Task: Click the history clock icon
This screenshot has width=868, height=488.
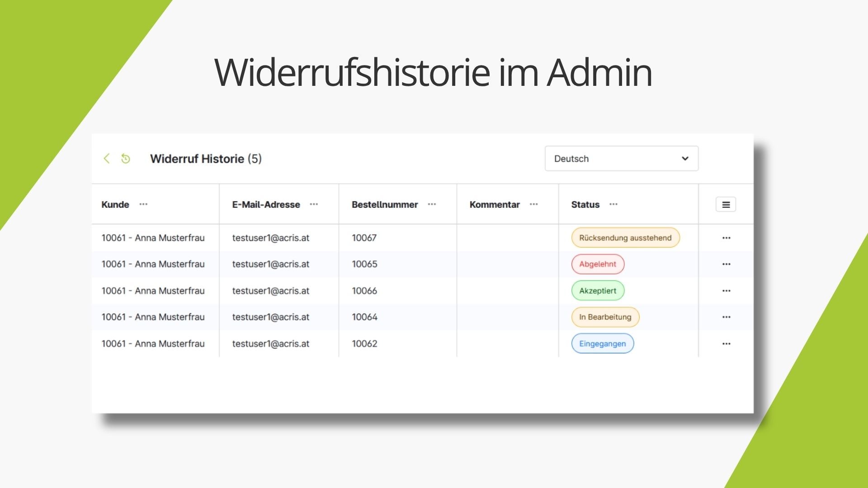Action: click(x=126, y=159)
